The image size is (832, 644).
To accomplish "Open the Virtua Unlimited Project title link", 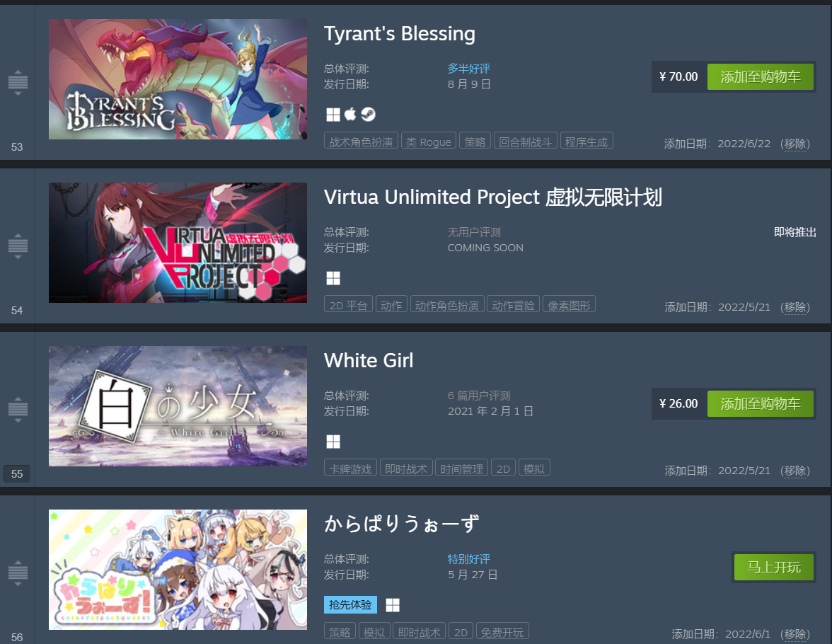I will coord(493,197).
